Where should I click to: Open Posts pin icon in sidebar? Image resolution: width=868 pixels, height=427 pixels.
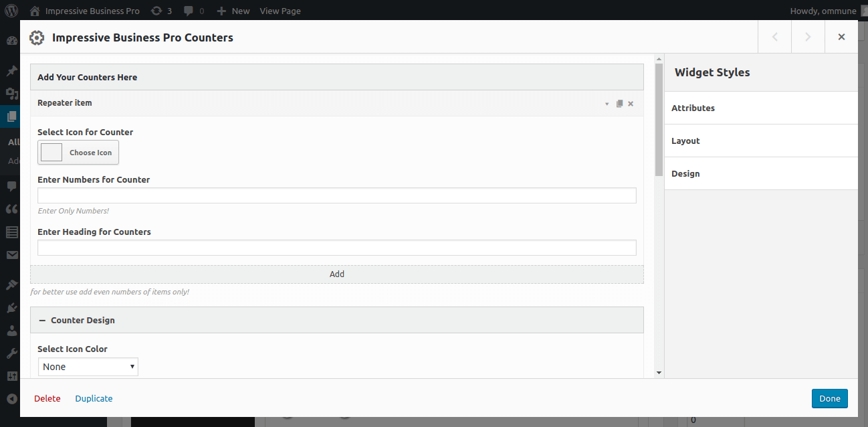coord(11,71)
